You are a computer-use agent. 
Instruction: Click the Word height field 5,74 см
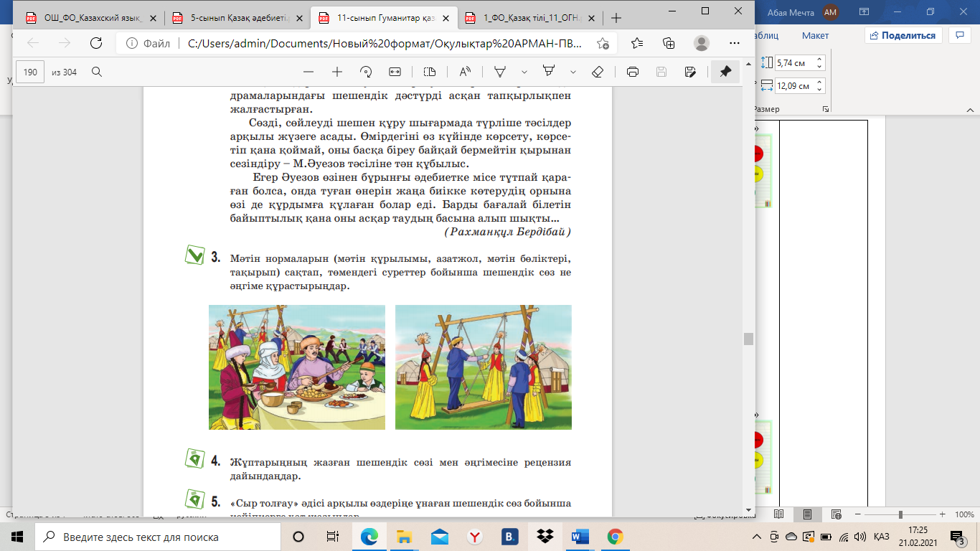pos(796,63)
